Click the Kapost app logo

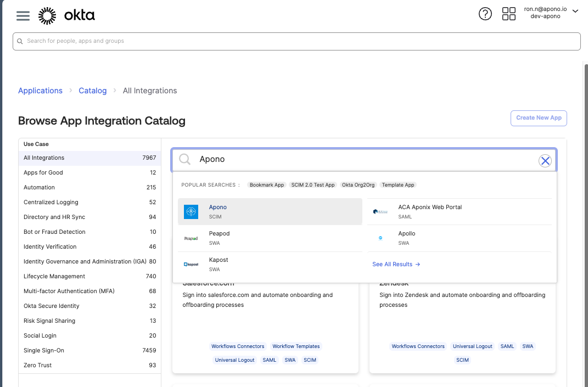click(x=191, y=265)
